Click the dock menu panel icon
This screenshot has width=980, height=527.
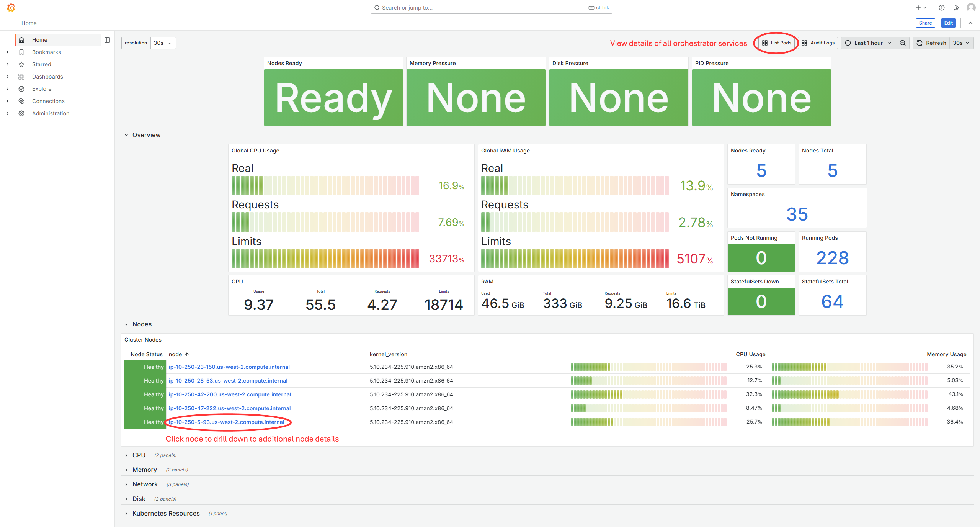pos(107,40)
